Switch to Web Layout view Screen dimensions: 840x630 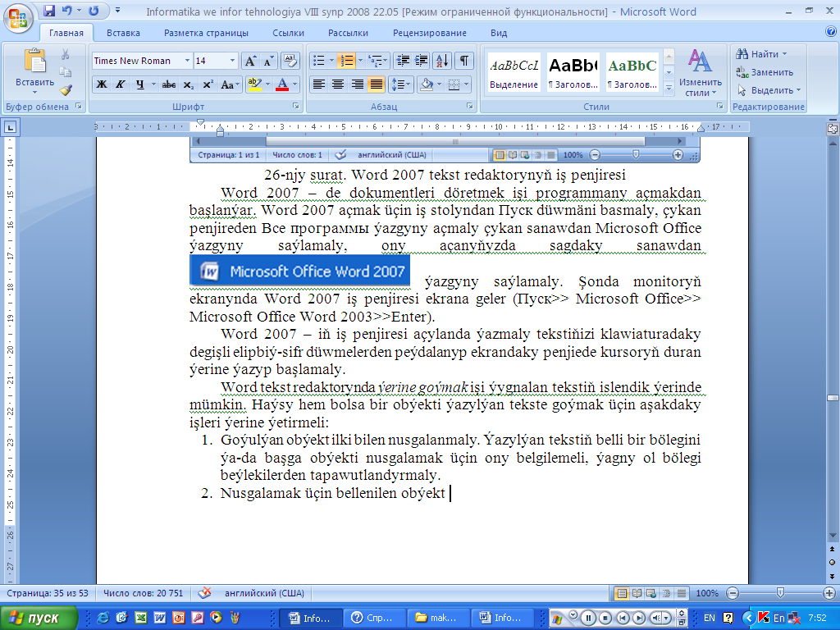(651, 593)
